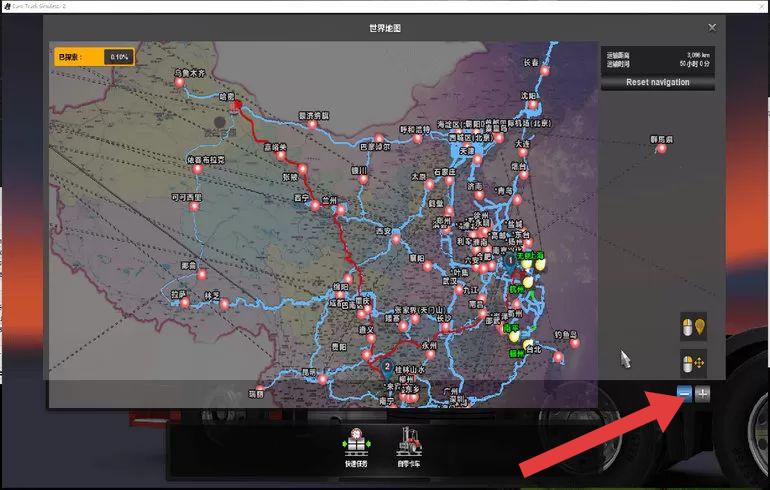
Task: Select the 青岛 city marker
Action: pyautogui.click(x=517, y=199)
